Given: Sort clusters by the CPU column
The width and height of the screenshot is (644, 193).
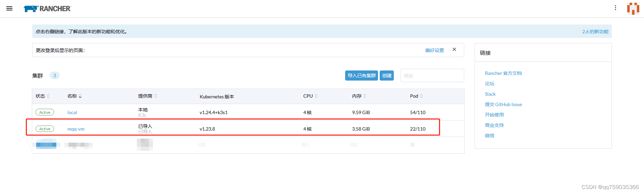Looking at the screenshot, I should coord(310,96).
